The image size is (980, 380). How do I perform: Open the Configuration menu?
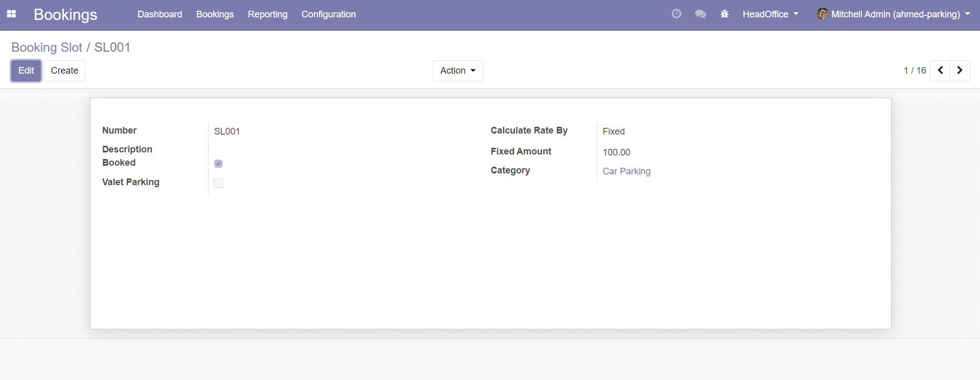[x=328, y=14]
